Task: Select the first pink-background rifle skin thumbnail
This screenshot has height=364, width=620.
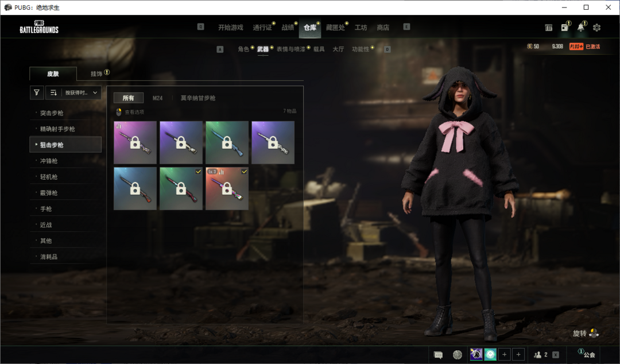Action: [135, 142]
